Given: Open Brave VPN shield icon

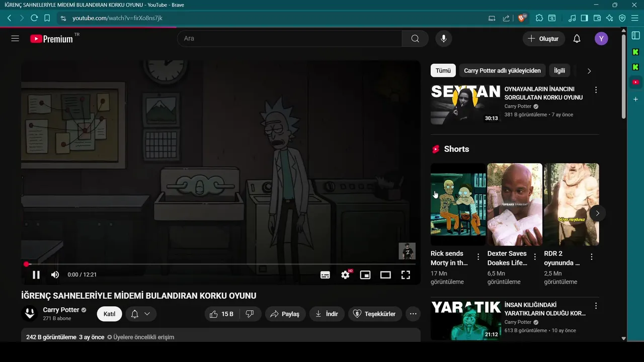Looking at the screenshot, I should pos(622,18).
